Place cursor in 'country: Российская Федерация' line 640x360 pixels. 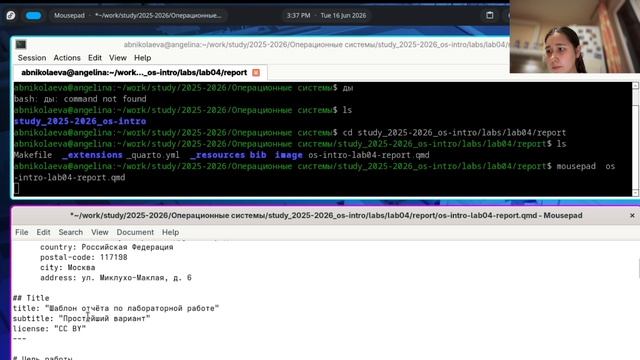coord(107,247)
